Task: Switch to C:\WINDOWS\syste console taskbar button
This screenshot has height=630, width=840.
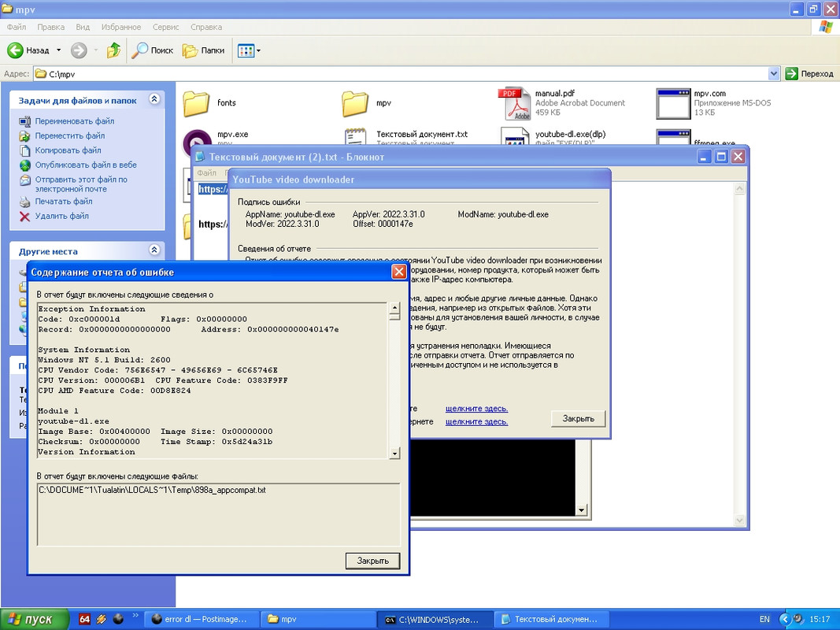Action: coord(435,619)
